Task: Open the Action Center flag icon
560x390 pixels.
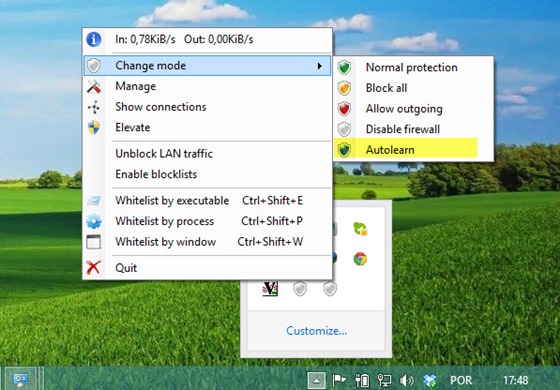Action: pyautogui.click(x=339, y=380)
